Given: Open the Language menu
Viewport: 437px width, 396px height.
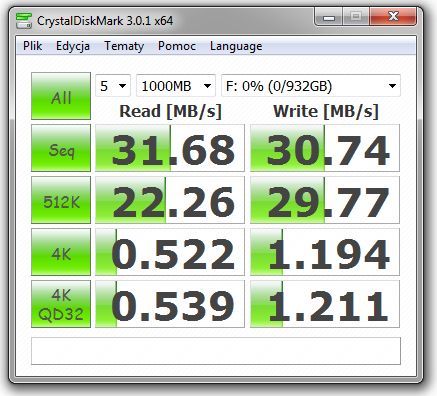Looking at the screenshot, I should [x=236, y=46].
